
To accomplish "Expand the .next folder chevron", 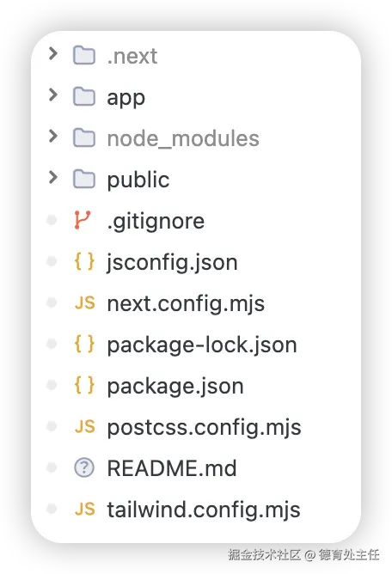I will coord(53,53).
